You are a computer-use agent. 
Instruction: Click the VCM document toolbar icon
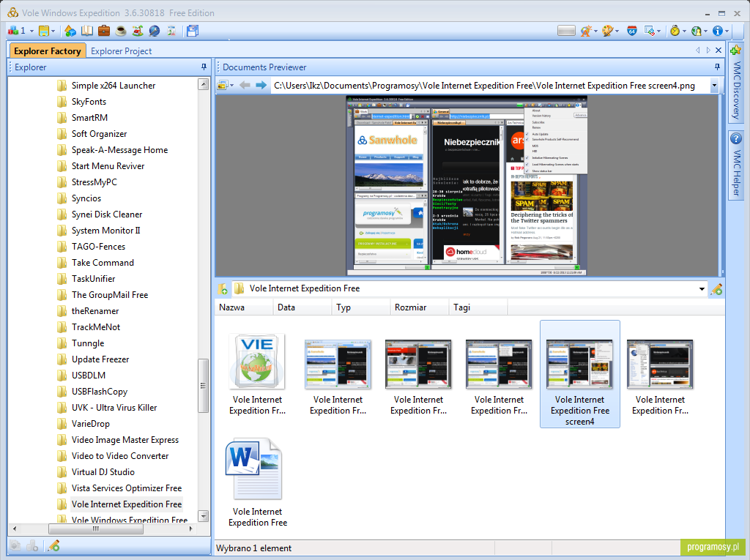pos(171,31)
